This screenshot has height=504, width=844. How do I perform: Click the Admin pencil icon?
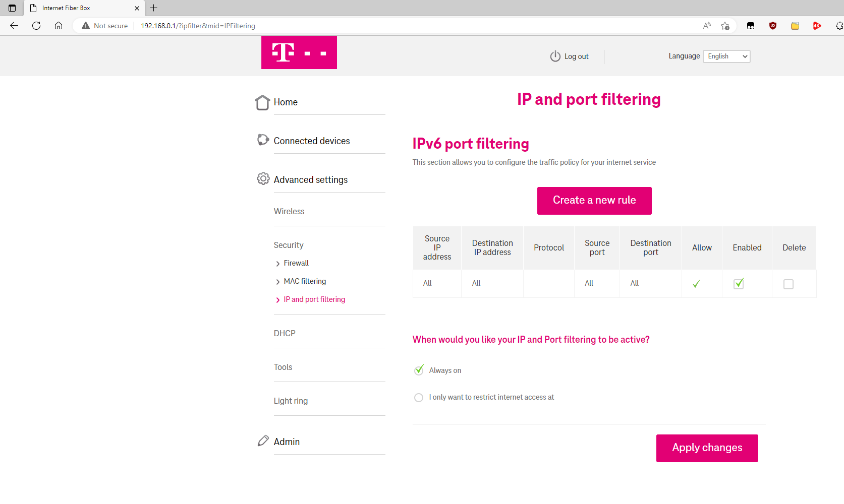263,441
